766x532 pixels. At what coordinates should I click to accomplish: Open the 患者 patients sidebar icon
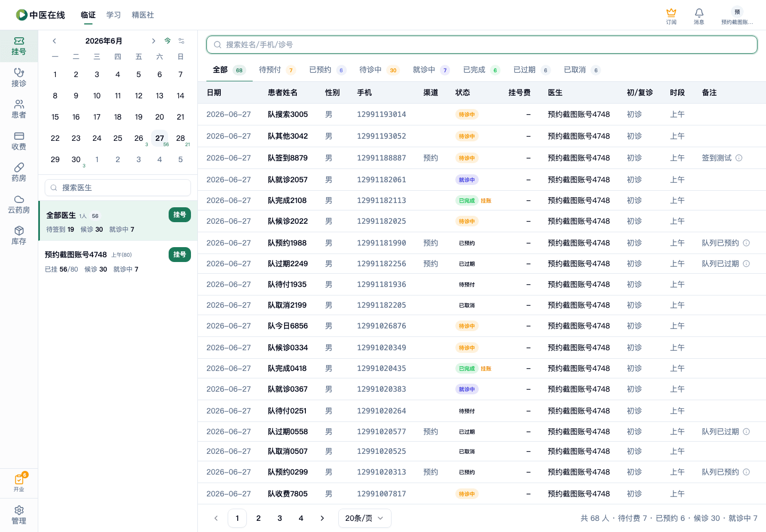tap(19, 109)
